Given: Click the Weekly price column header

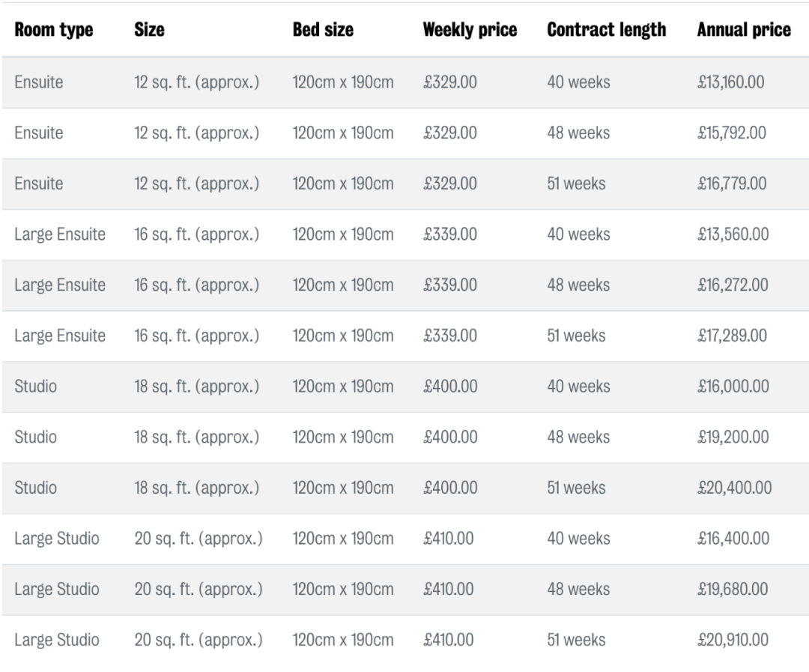Looking at the screenshot, I should click(x=470, y=30).
